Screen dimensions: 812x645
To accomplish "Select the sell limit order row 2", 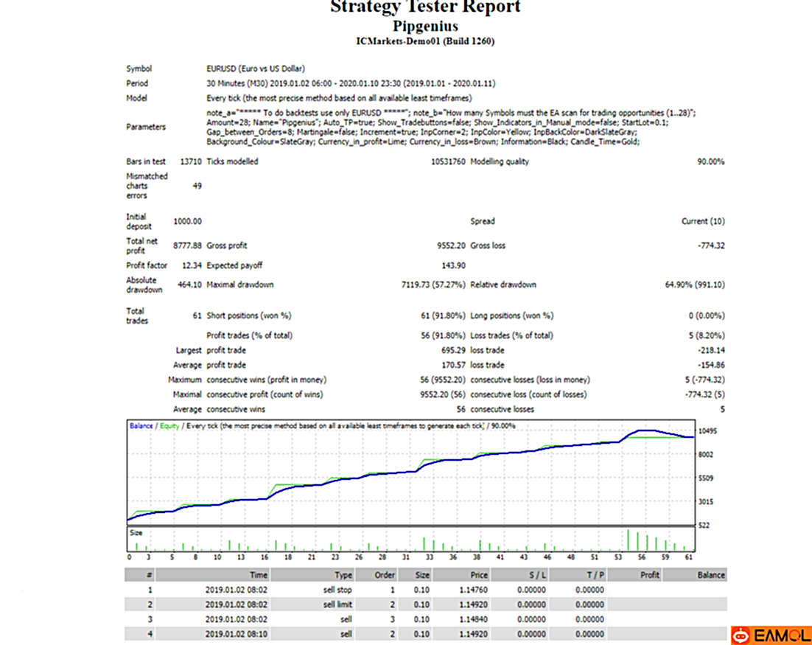I will [x=426, y=604].
